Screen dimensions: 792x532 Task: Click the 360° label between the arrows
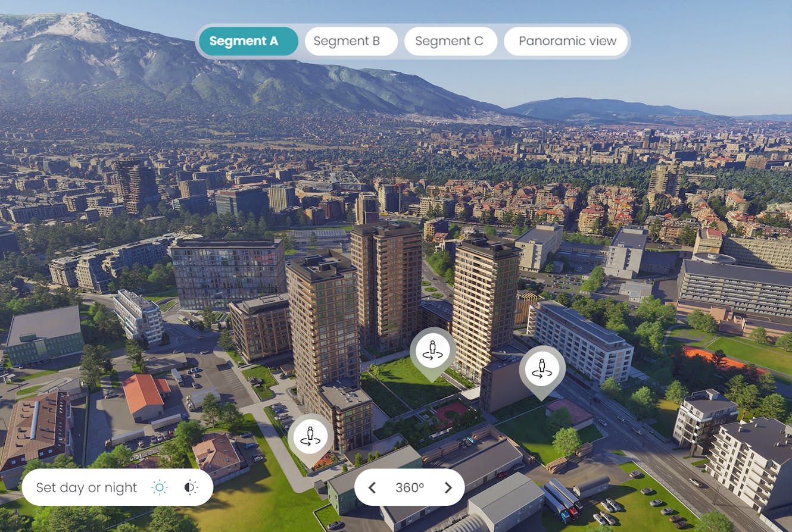[409, 487]
